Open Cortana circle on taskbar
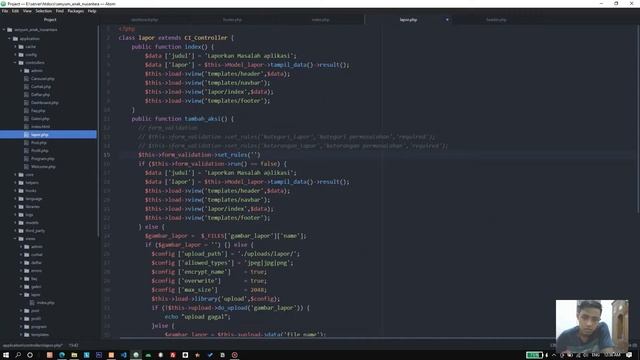 (x=30, y=355)
